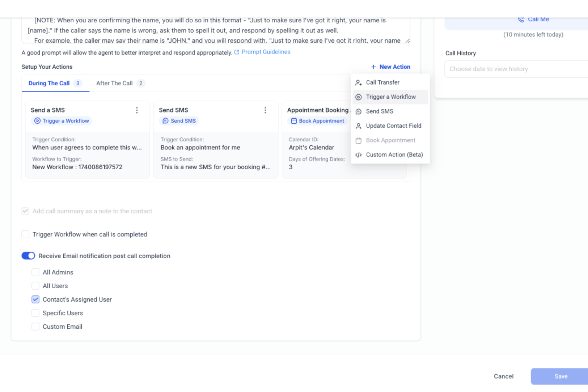Open the Choose date to view history picker
Screen dimensions: 588x392
[516, 69]
